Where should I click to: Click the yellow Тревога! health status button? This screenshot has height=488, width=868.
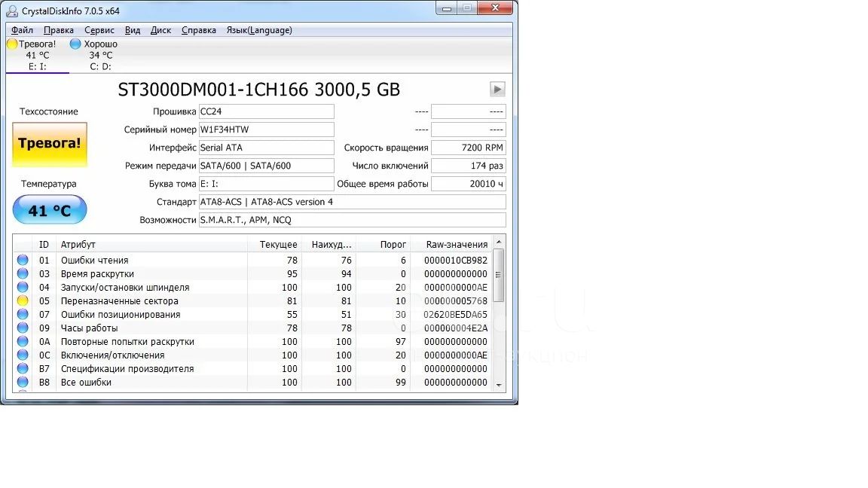(x=50, y=144)
